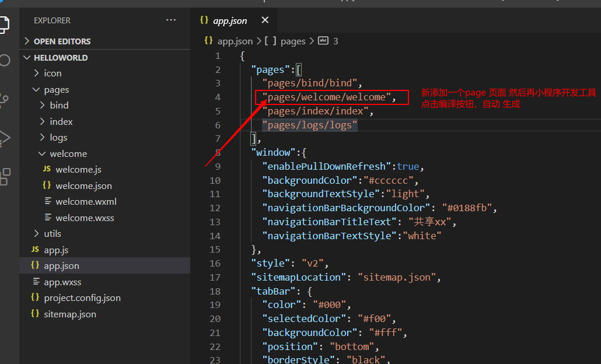The image size is (601, 364).
Task: Click app.json braces icon in explorer
Action: click(x=35, y=265)
